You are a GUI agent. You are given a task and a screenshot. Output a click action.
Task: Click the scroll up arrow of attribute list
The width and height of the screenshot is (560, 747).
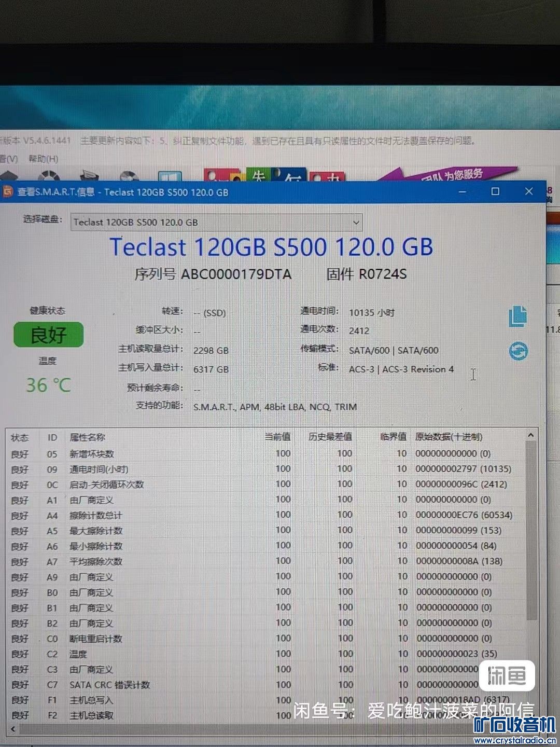click(530, 435)
